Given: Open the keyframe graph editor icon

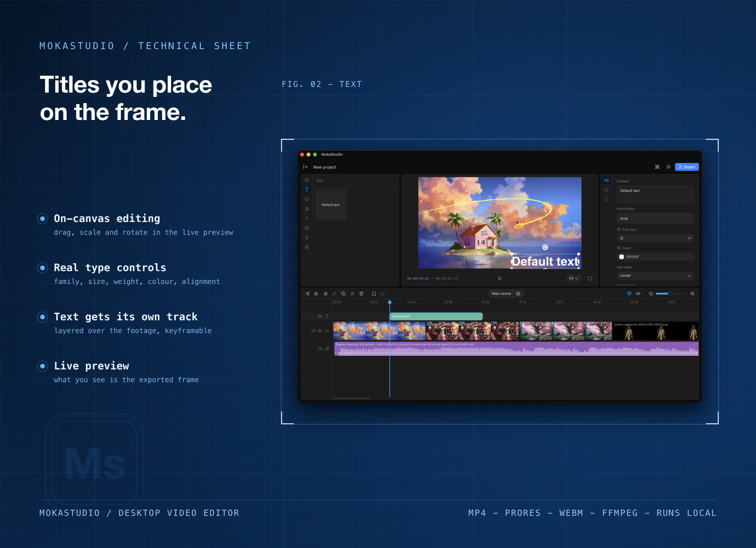Looking at the screenshot, I should [383, 293].
